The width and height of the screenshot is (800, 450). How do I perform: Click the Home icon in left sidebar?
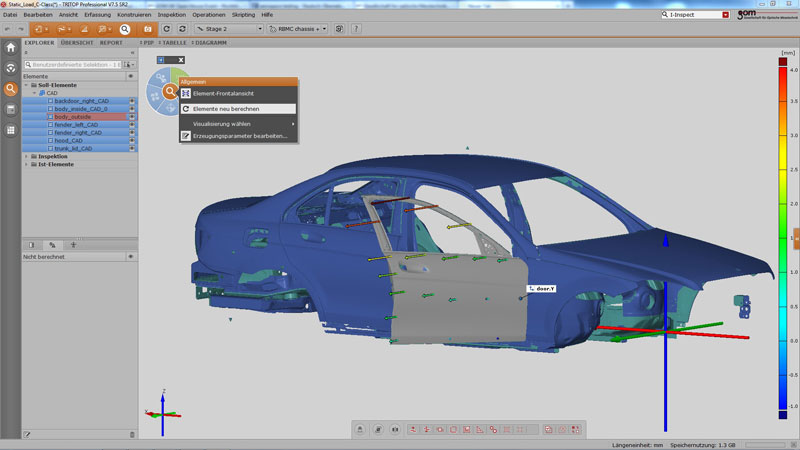(10, 47)
